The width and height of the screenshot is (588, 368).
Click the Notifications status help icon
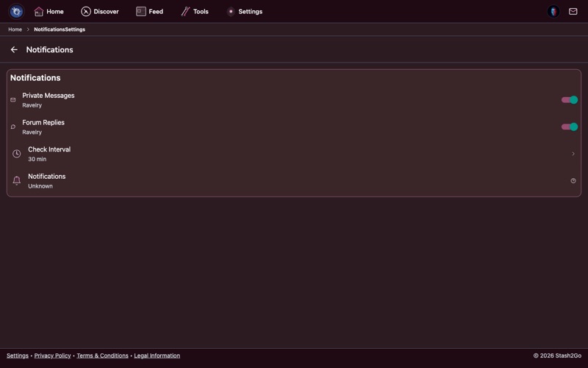(573, 180)
